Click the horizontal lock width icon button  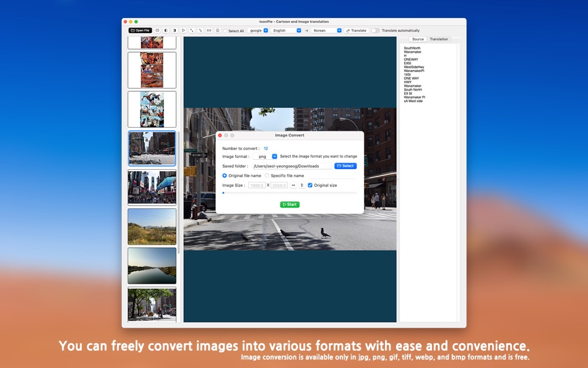tap(293, 185)
